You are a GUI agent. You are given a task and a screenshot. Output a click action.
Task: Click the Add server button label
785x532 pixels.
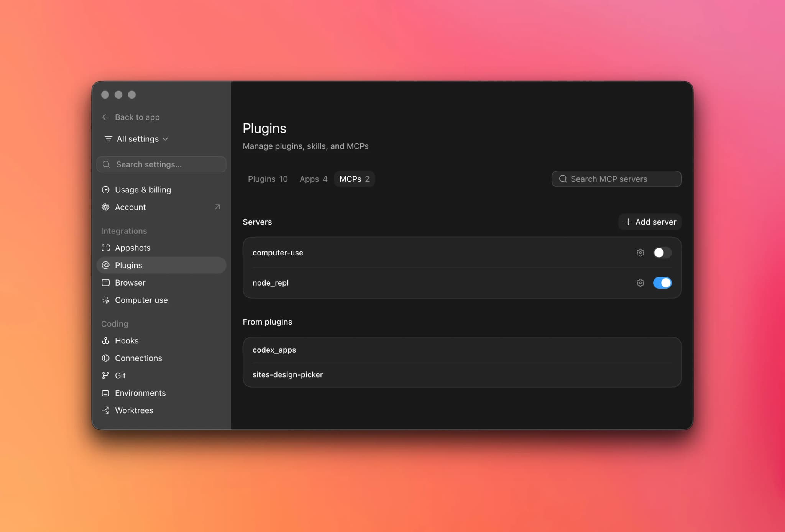(x=655, y=222)
